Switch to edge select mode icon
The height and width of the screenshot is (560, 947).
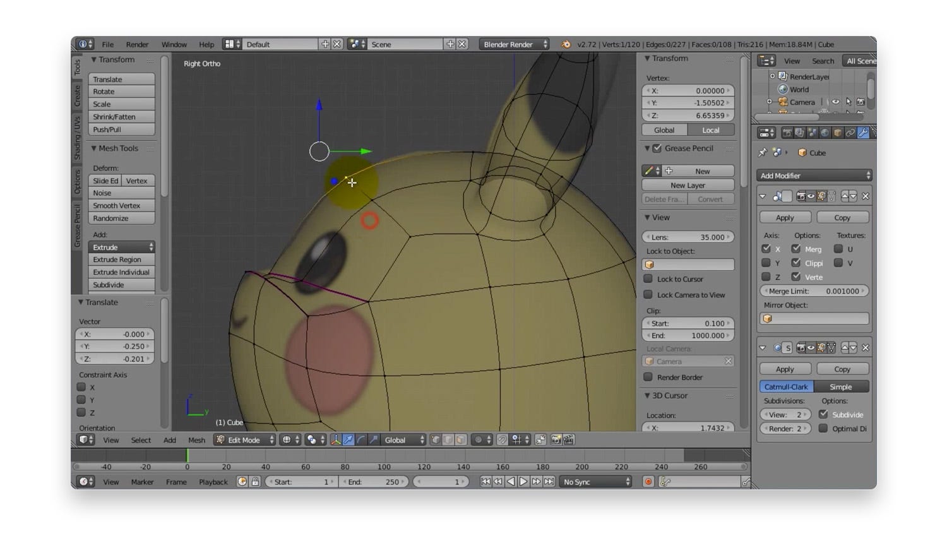[x=448, y=440]
